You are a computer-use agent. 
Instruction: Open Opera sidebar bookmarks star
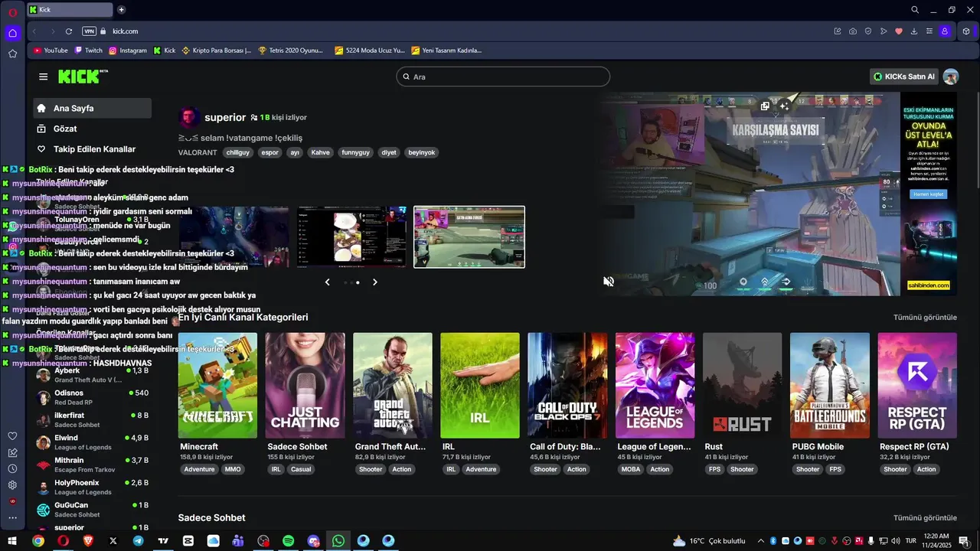tap(12, 54)
